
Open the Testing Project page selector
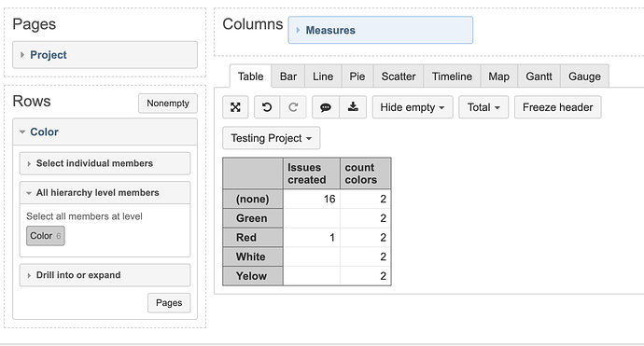tap(271, 138)
